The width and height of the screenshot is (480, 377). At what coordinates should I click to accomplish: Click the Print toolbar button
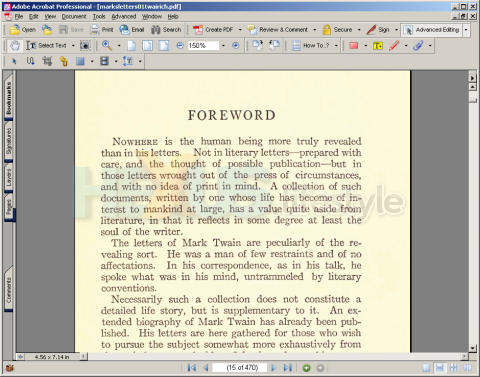pos(102,30)
